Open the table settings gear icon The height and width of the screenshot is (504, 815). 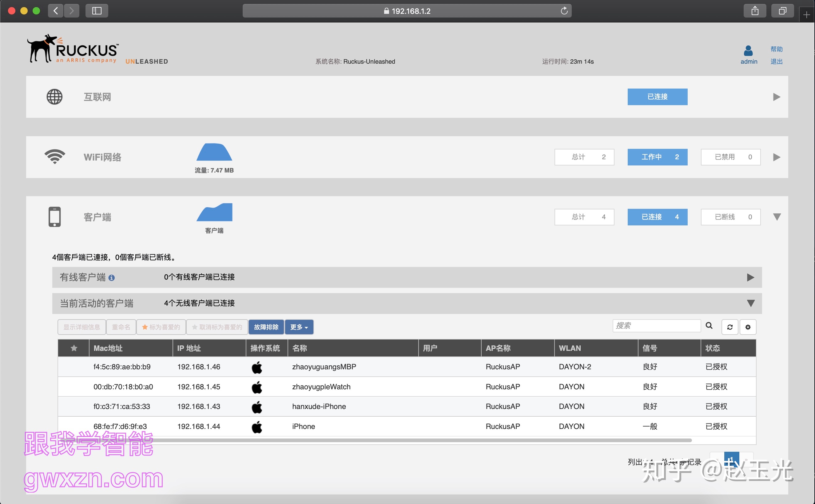[748, 327]
